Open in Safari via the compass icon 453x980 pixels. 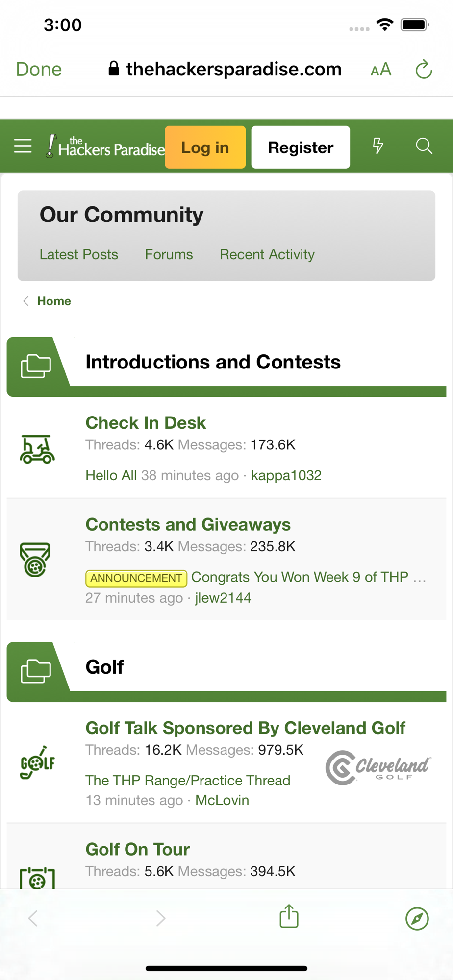(417, 918)
